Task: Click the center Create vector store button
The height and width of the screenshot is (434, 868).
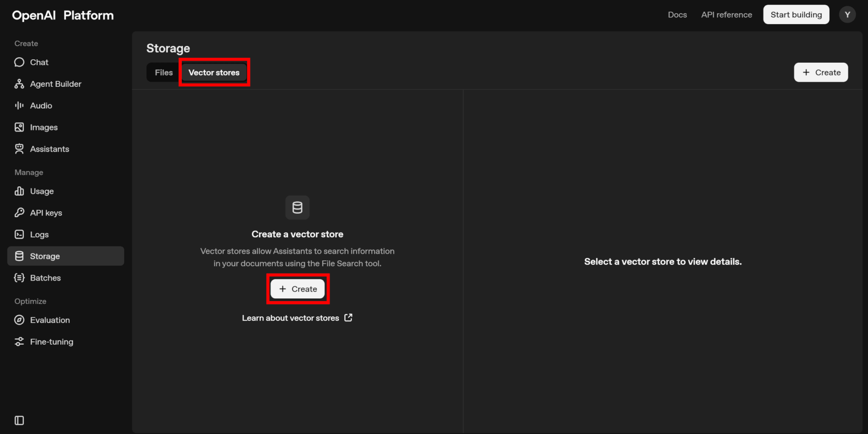Action: [298, 289]
